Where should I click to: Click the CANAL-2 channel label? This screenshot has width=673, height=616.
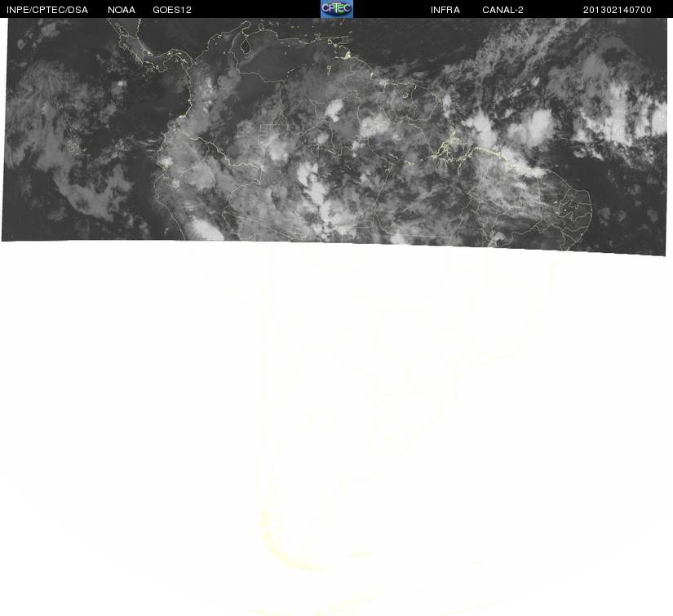(x=503, y=10)
